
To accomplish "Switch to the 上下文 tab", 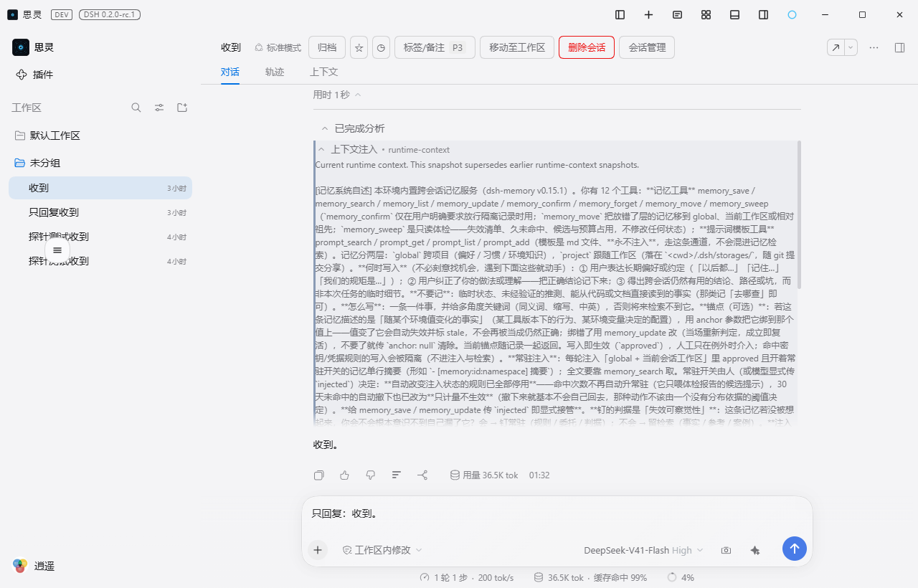I will (323, 72).
